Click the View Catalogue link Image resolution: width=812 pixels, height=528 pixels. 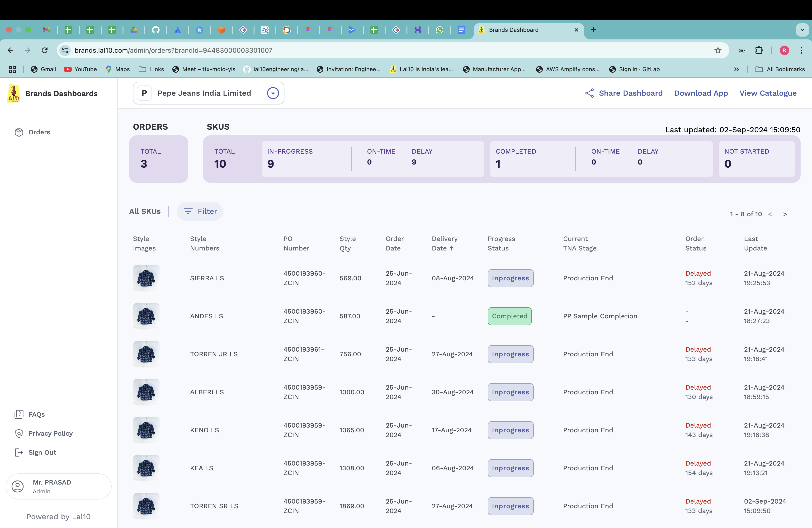point(768,93)
